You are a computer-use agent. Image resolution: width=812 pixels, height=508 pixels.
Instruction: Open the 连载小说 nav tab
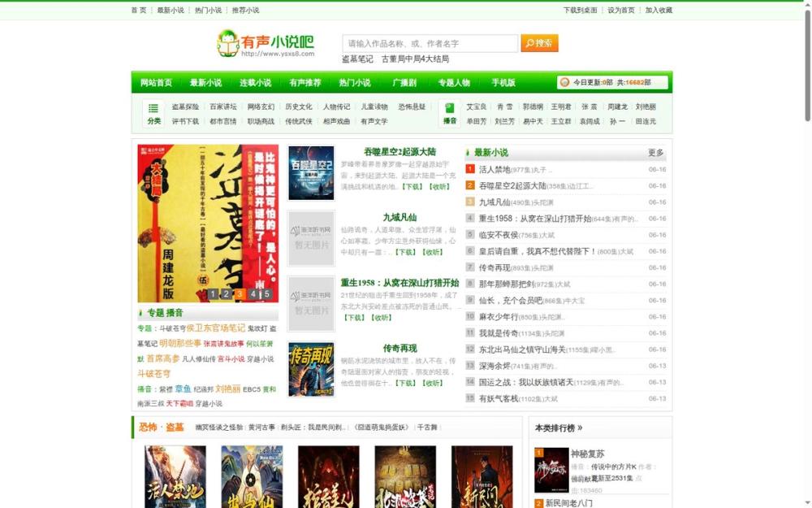pyautogui.click(x=255, y=82)
